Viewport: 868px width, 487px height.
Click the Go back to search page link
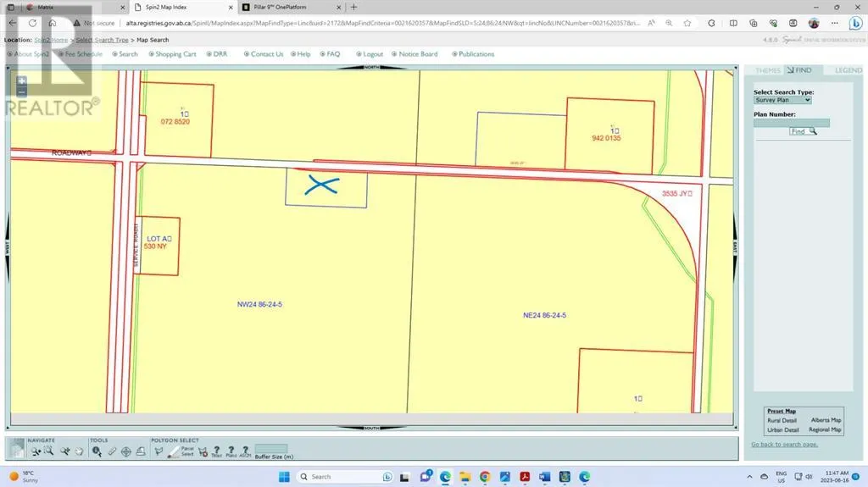pyautogui.click(x=784, y=445)
